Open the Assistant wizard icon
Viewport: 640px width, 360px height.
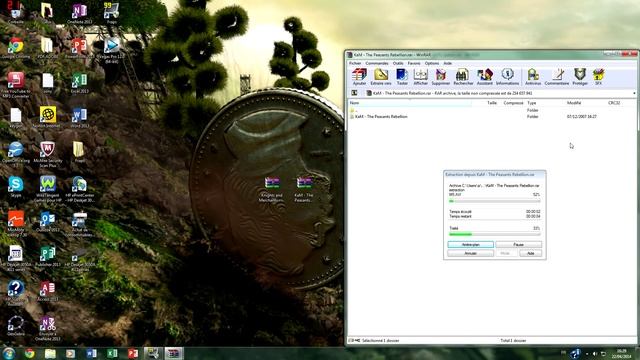[x=484, y=77]
